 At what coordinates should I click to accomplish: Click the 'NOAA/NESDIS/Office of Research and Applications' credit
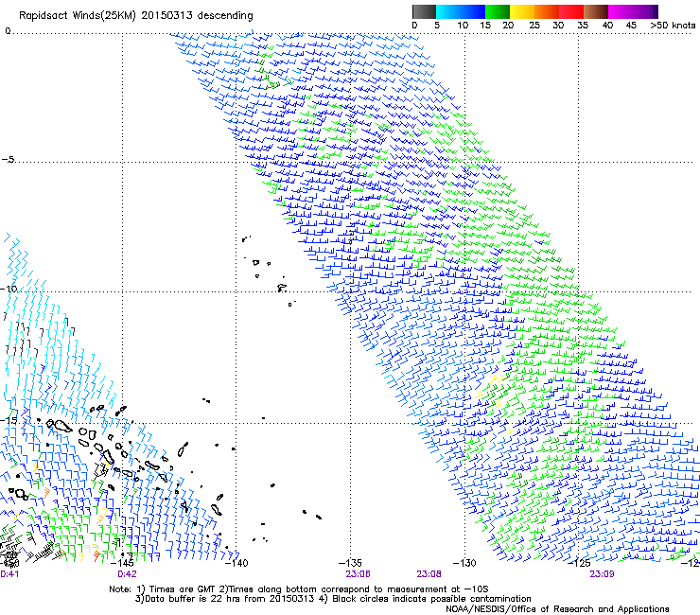pyautogui.click(x=557, y=609)
